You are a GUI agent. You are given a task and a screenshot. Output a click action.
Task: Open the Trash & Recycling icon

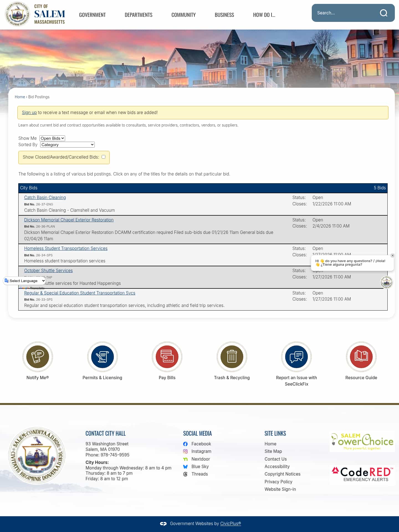click(232, 357)
